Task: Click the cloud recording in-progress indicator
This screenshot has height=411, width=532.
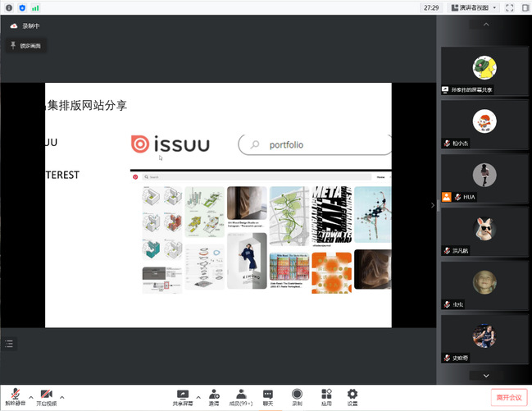Action: click(x=25, y=26)
